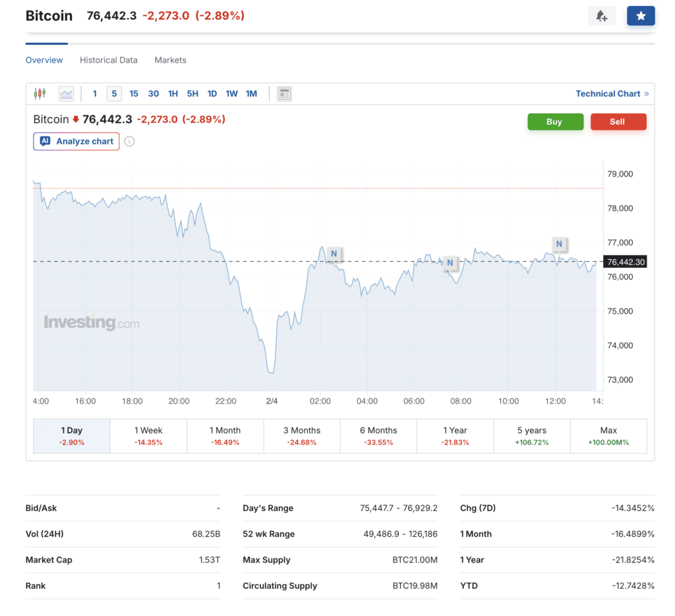
Task: Add a price alert with the bell icon
Action: coord(601,16)
